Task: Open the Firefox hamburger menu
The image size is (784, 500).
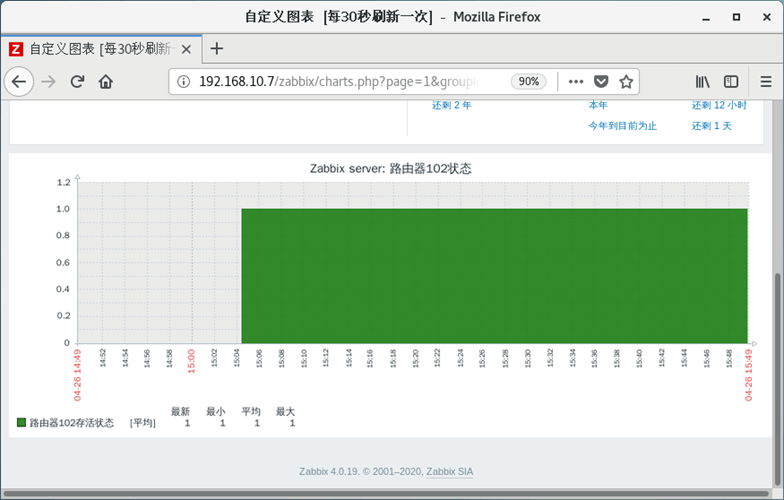Action: pos(766,82)
